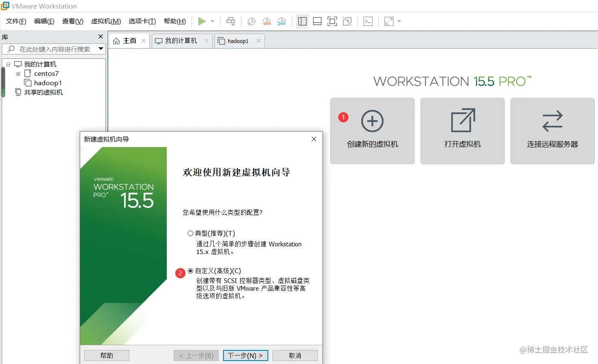Image resolution: width=598 pixels, height=364 pixels.
Task: Open the 选项卡(T) menu
Action: 142,21
